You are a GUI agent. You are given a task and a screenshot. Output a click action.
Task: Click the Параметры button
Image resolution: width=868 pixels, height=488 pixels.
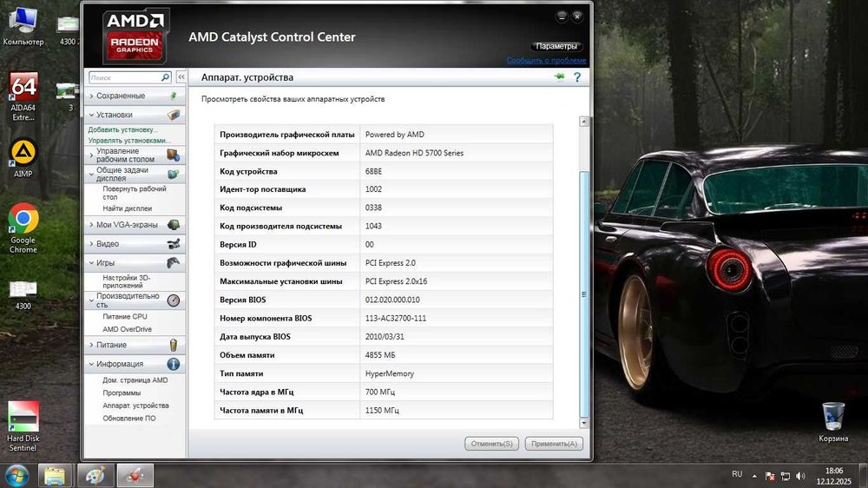pyautogui.click(x=556, y=47)
